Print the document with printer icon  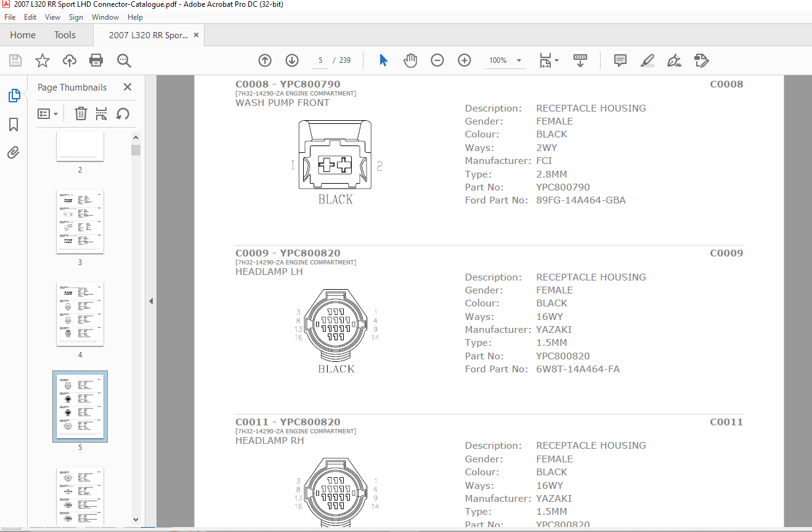pyautogui.click(x=96, y=60)
